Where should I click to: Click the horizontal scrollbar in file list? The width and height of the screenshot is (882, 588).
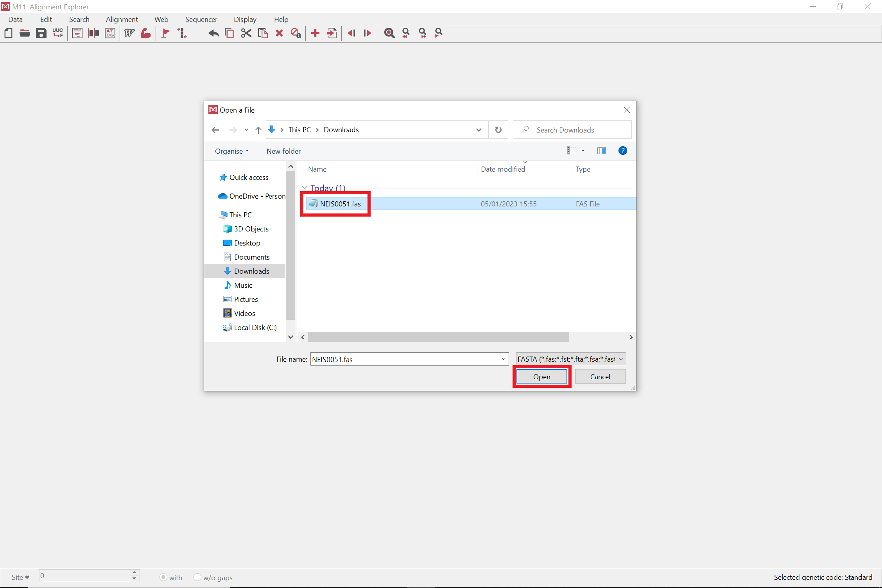[x=438, y=337]
